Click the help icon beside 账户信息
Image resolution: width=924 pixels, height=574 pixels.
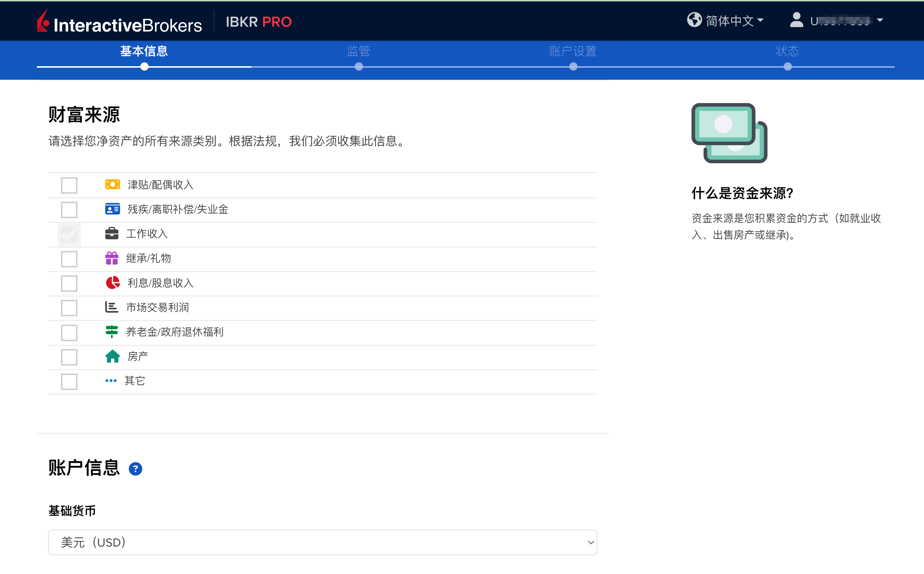click(x=135, y=469)
